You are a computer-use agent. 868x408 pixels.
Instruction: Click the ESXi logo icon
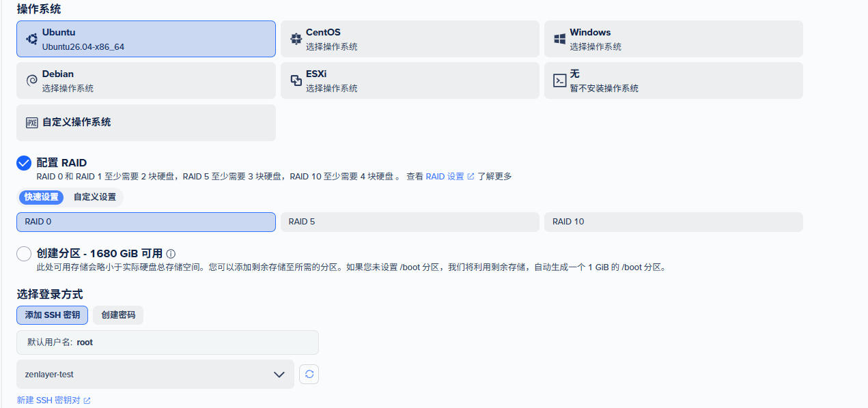click(296, 81)
